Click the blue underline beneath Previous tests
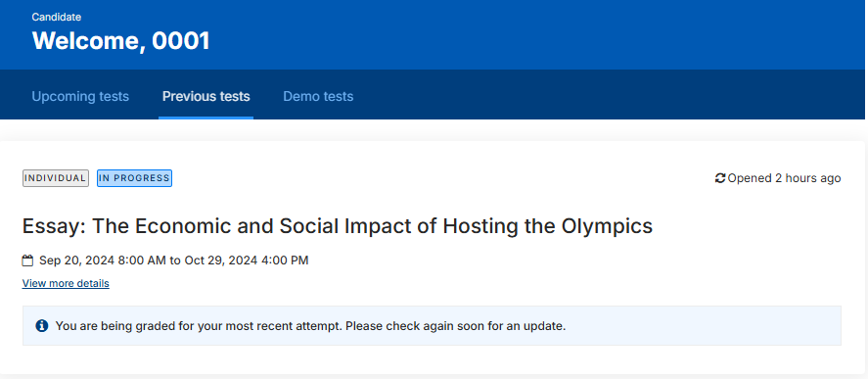Screen dimensions: 868x379 point(206,118)
